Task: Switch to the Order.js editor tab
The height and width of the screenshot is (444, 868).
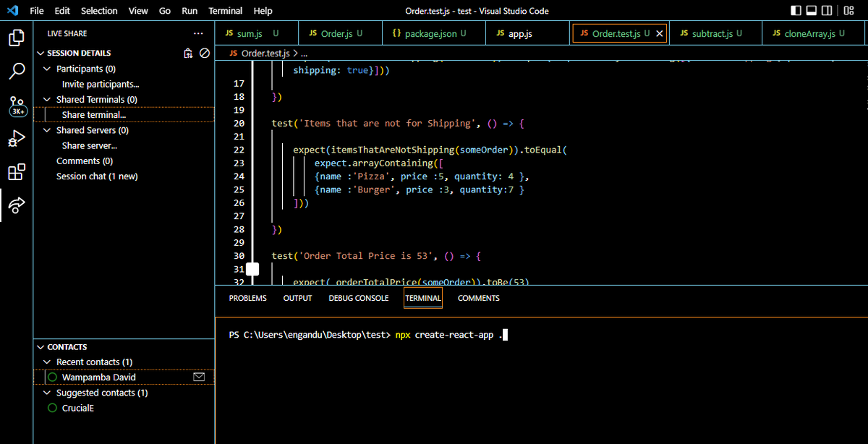Action: tap(339, 34)
